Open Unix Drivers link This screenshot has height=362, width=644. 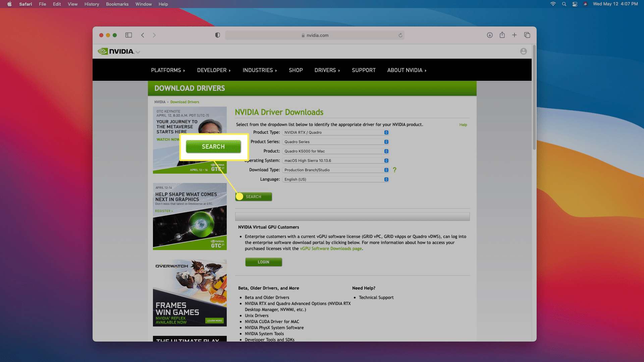[257, 316]
